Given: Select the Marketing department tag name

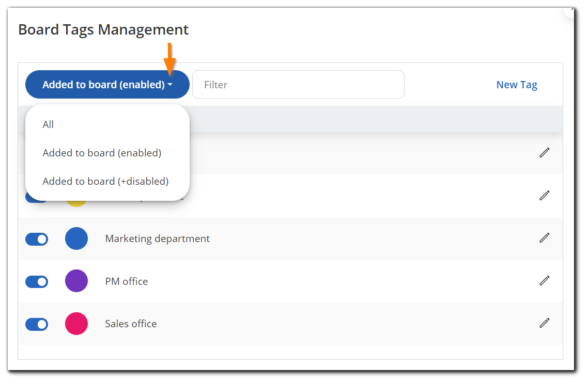Looking at the screenshot, I should [157, 238].
